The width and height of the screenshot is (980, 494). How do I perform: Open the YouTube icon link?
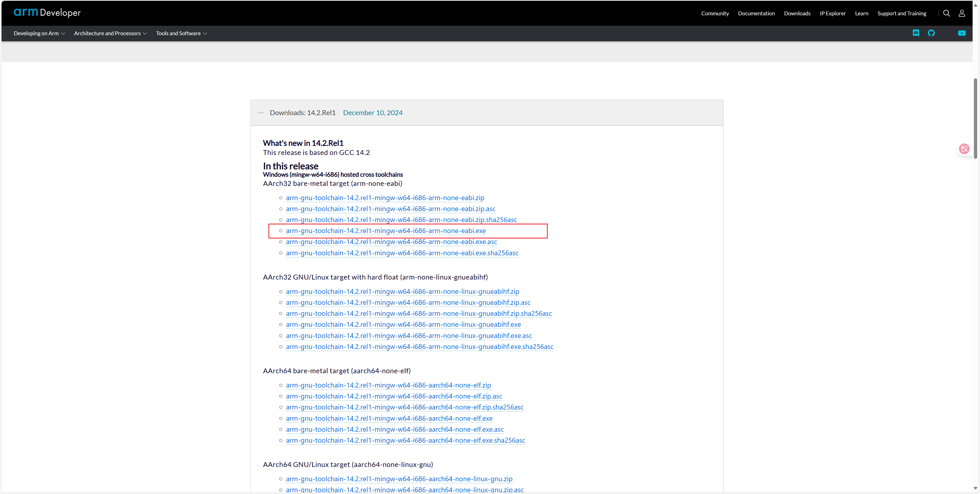pos(962,33)
